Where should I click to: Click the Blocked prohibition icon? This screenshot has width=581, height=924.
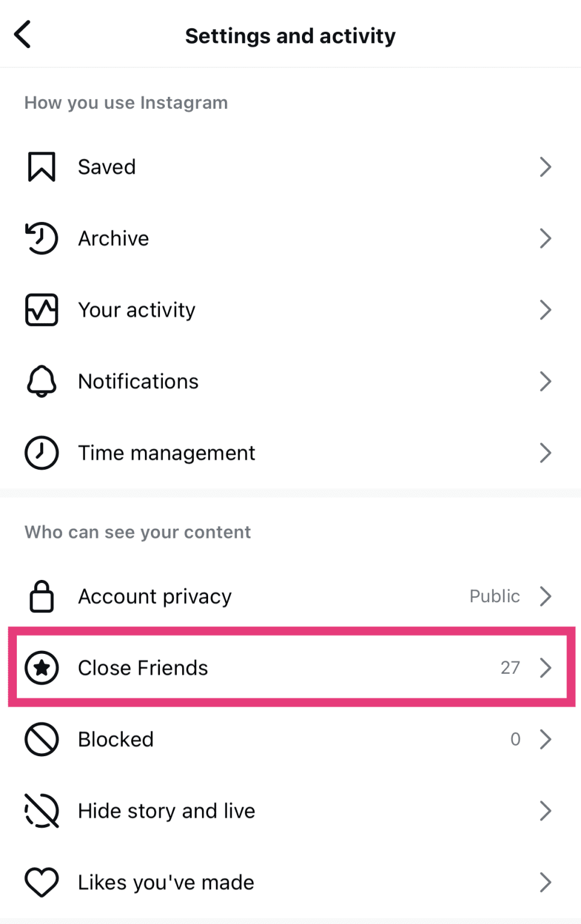[41, 739]
